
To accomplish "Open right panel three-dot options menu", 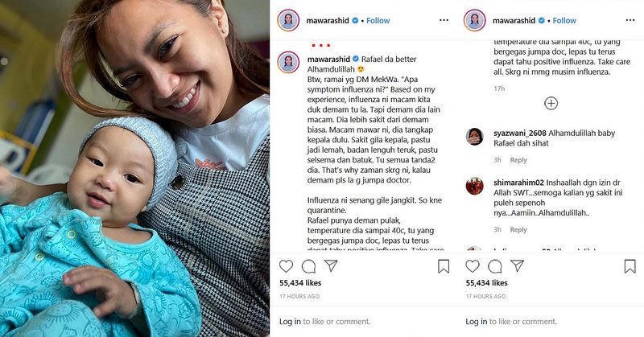I will (x=630, y=20).
